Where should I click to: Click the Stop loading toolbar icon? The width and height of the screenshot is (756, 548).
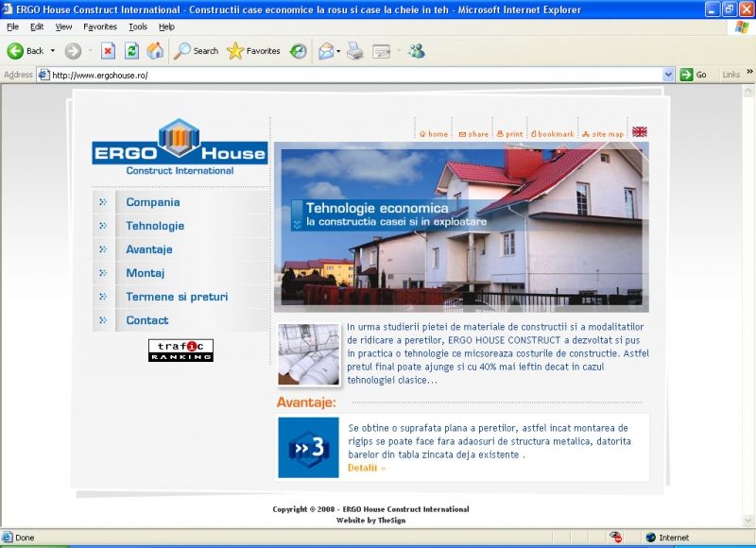108,51
